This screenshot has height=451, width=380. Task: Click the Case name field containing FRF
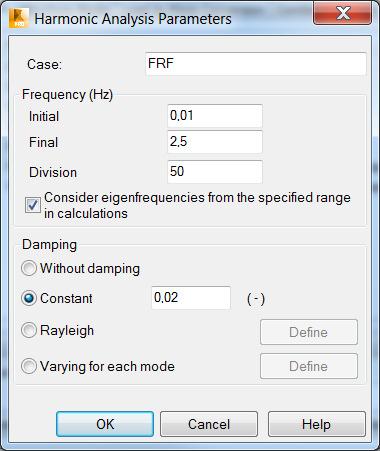(256, 64)
